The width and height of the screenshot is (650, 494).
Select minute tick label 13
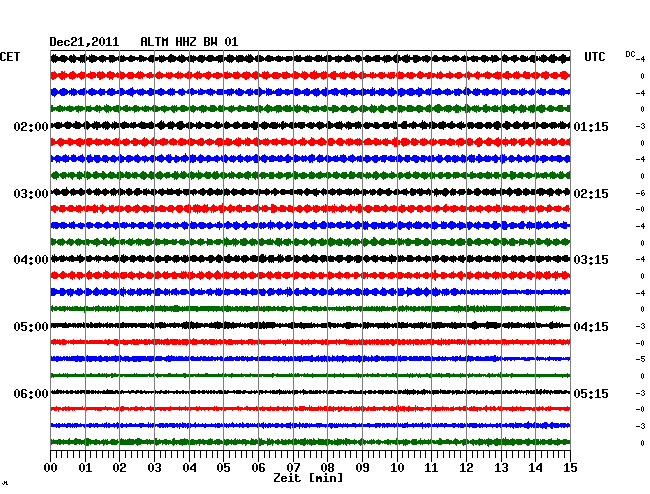(x=501, y=467)
